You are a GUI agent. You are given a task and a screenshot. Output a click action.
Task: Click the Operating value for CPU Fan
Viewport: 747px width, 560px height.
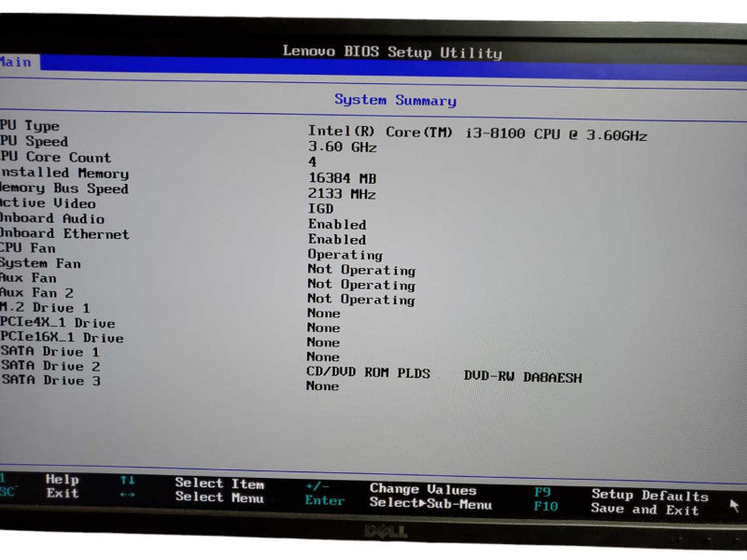coord(345,255)
